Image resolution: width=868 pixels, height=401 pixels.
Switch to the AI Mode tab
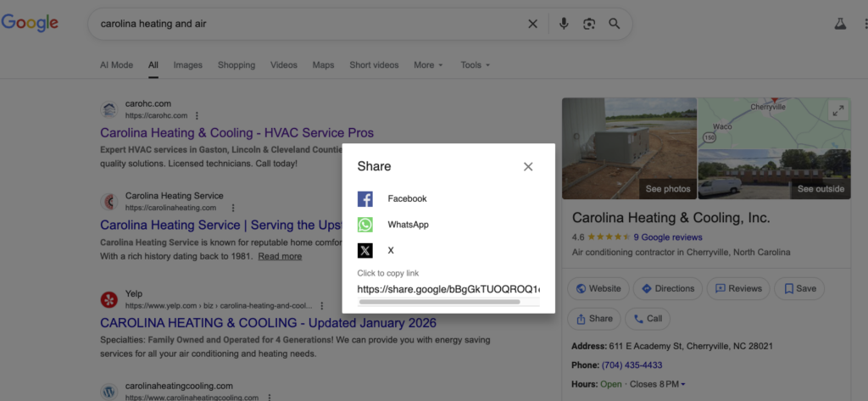coord(116,65)
